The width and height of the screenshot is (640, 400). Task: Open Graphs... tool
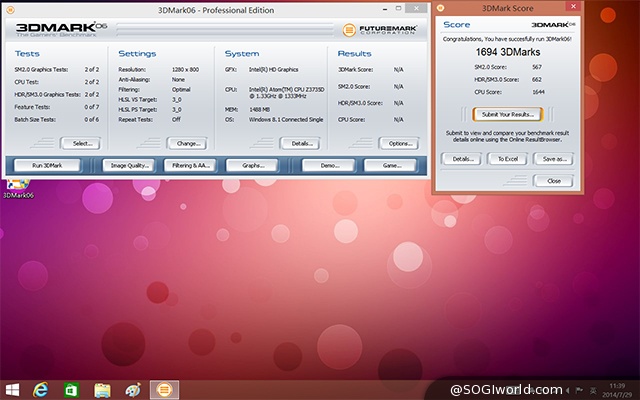(x=252, y=165)
